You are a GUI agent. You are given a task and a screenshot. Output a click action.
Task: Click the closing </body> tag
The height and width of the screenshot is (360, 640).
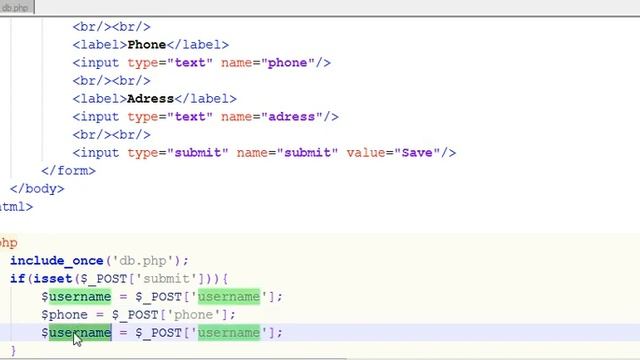(x=37, y=189)
